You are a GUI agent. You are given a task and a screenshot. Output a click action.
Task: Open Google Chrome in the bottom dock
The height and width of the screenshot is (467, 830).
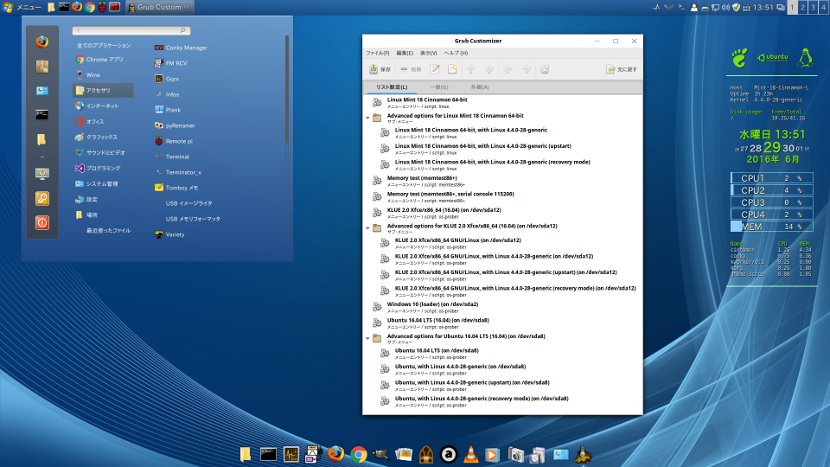coord(358,454)
